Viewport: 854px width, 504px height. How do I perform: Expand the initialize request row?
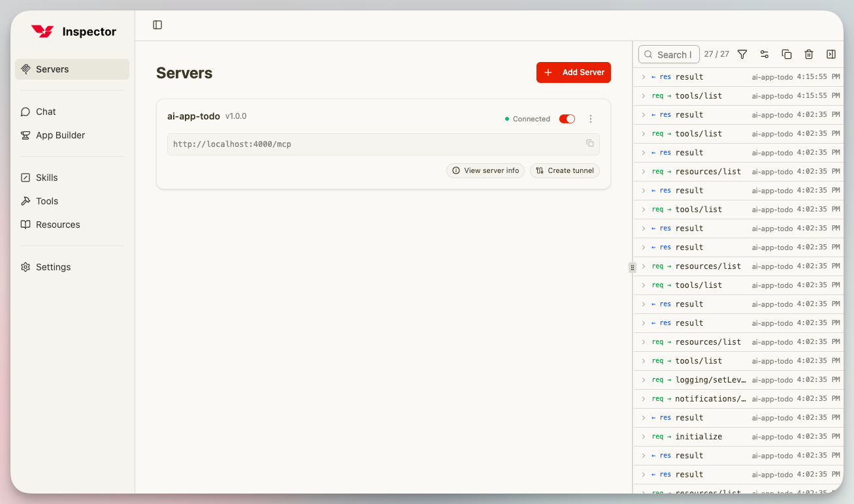point(738,437)
